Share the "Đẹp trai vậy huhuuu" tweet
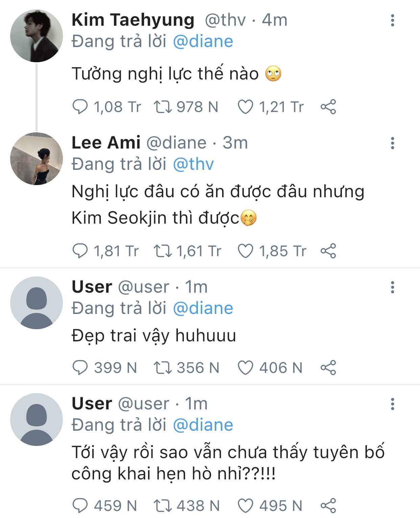 pos(328,368)
